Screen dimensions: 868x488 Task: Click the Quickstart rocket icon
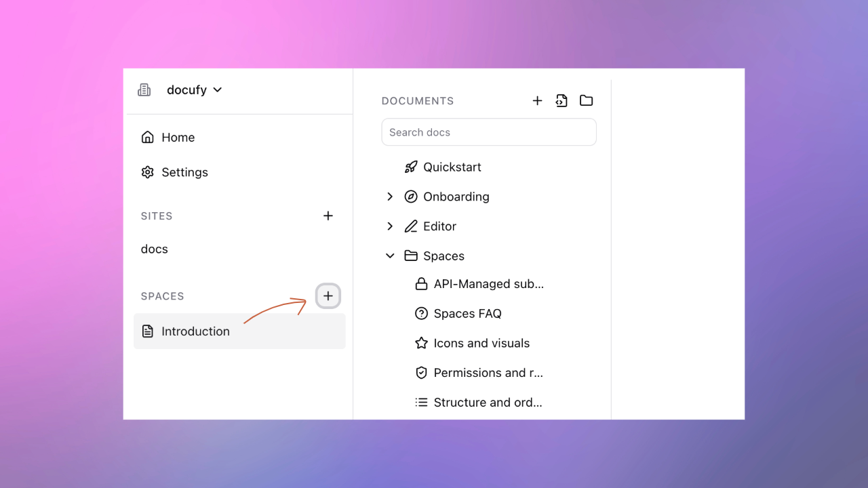411,167
